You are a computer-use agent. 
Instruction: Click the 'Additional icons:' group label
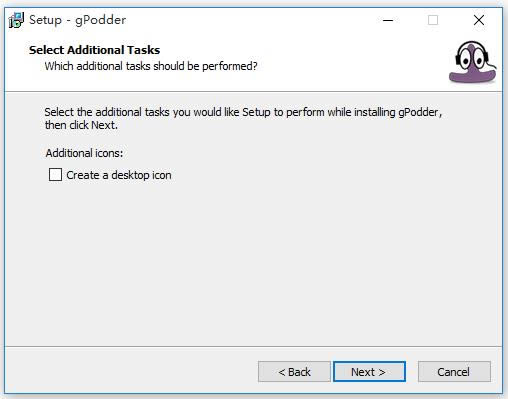pyautogui.click(x=84, y=153)
